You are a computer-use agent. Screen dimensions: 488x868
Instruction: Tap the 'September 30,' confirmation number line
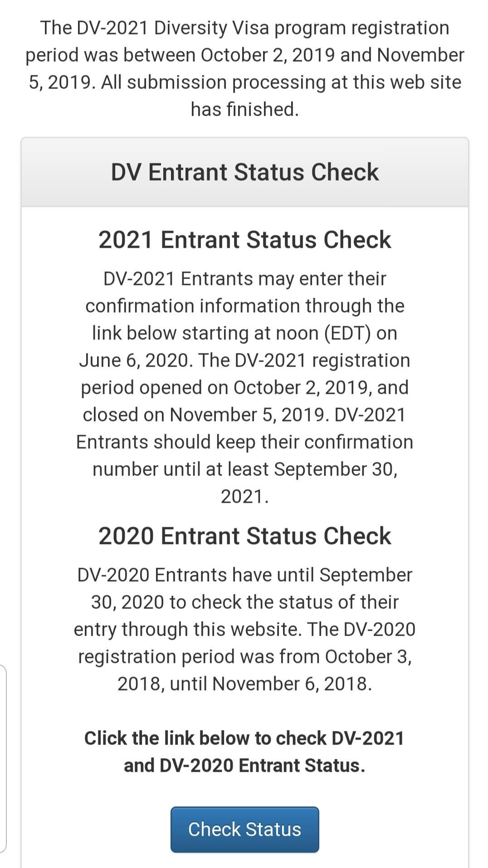tap(336, 470)
